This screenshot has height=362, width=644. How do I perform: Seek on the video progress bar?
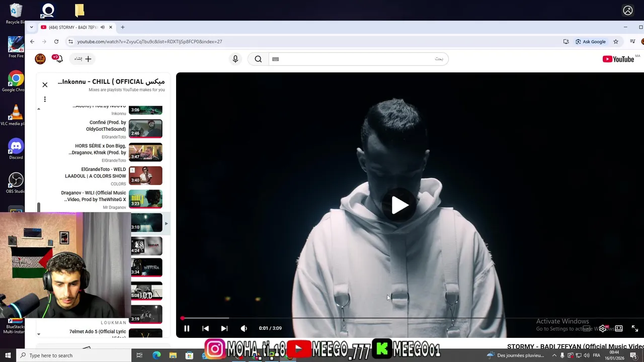pos(410,318)
